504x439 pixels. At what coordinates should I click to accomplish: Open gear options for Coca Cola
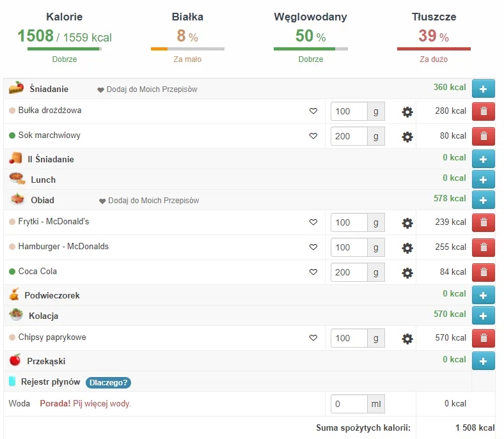[407, 273]
